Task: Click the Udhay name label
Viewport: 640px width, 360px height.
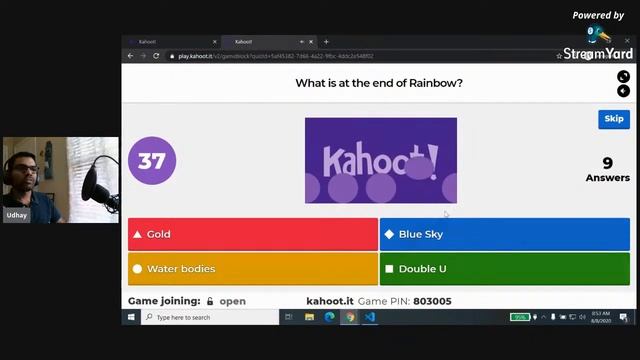Action: tap(17, 215)
